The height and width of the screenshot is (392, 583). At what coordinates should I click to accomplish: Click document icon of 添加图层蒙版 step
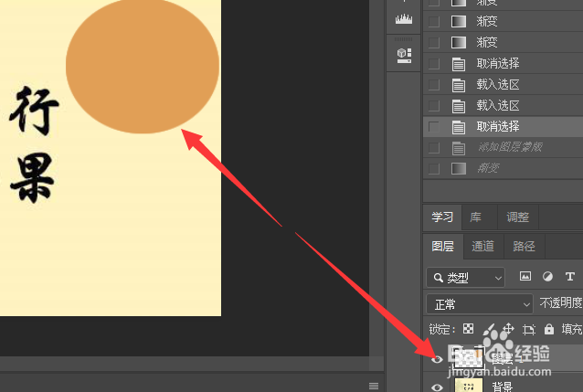tap(459, 148)
